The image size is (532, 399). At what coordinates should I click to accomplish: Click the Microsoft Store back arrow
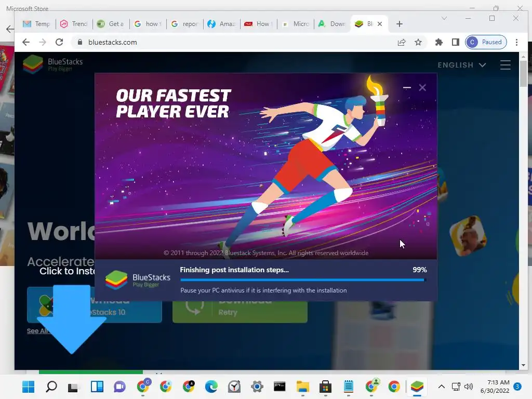[10, 29]
